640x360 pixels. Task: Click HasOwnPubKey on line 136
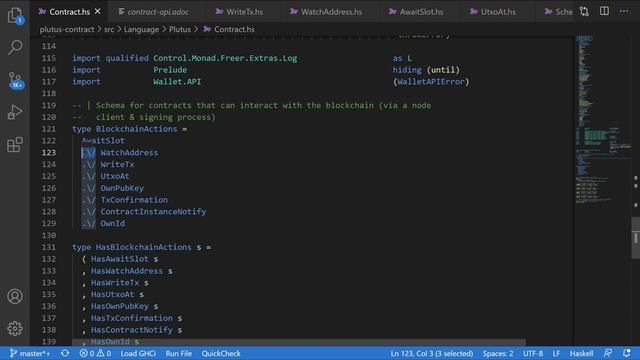pyautogui.click(x=120, y=307)
